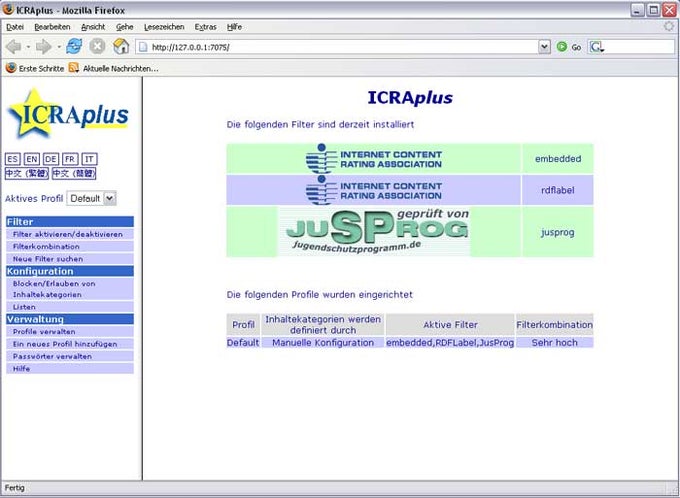The width and height of the screenshot is (680, 498).
Task: Open the Datei menu
Action: (x=15, y=27)
